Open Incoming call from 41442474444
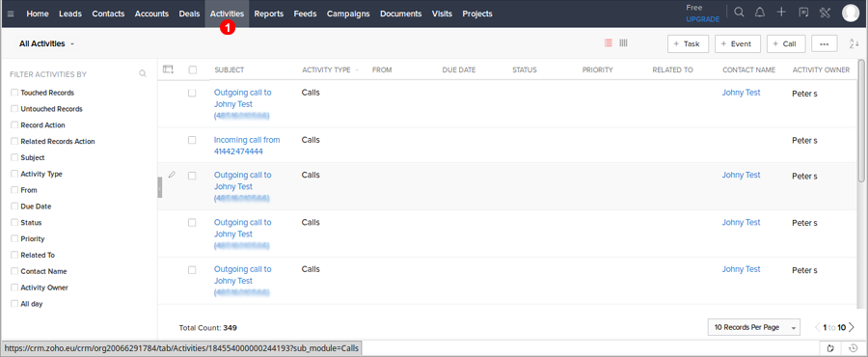The width and height of the screenshot is (868, 357). 247,146
